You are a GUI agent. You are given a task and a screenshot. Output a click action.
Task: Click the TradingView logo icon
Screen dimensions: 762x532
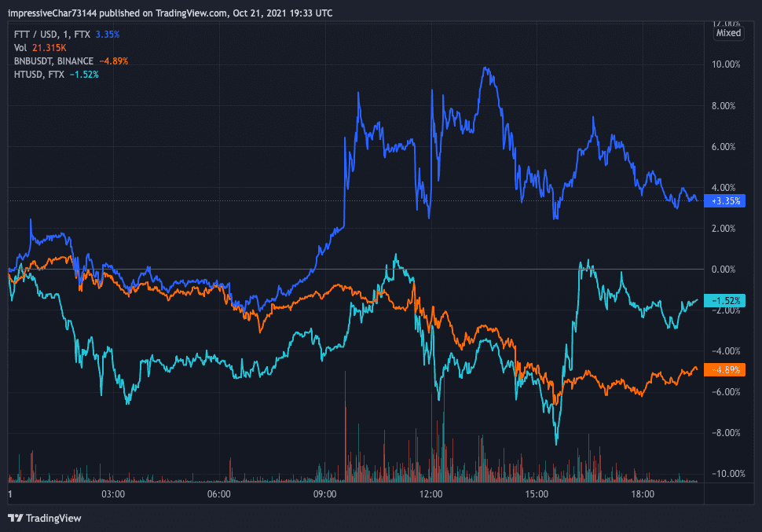tap(15, 518)
